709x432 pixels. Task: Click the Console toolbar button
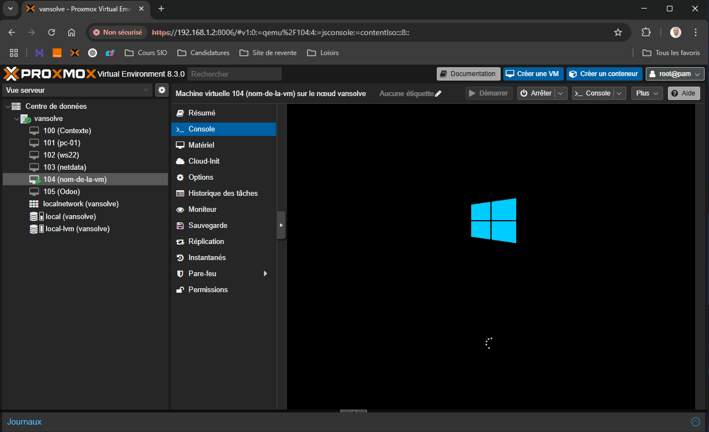pyautogui.click(x=593, y=93)
